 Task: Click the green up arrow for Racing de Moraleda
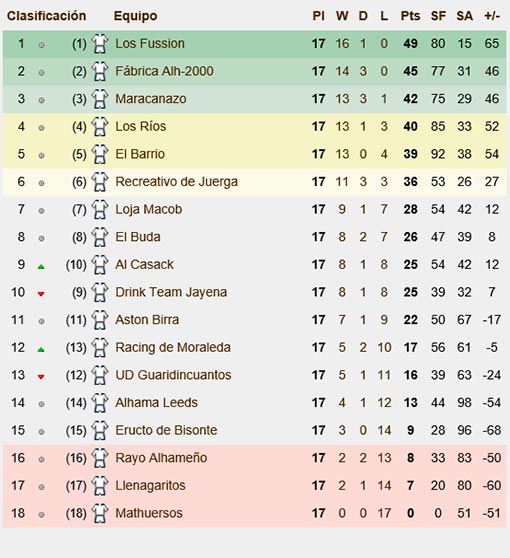coord(41,349)
